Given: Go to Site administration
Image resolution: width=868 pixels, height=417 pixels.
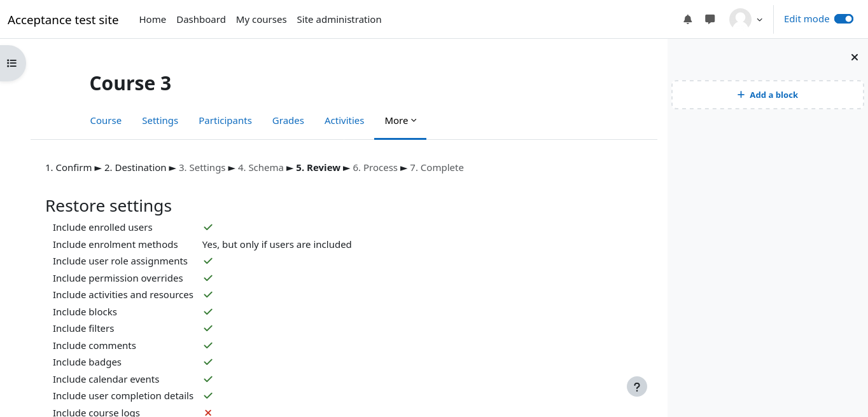Looking at the screenshot, I should click(x=339, y=20).
